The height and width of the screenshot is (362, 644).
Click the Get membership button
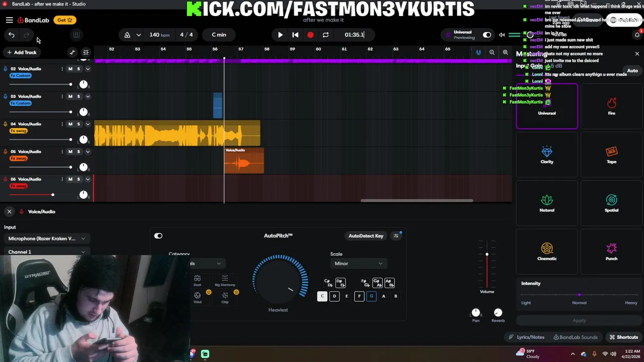point(65,20)
